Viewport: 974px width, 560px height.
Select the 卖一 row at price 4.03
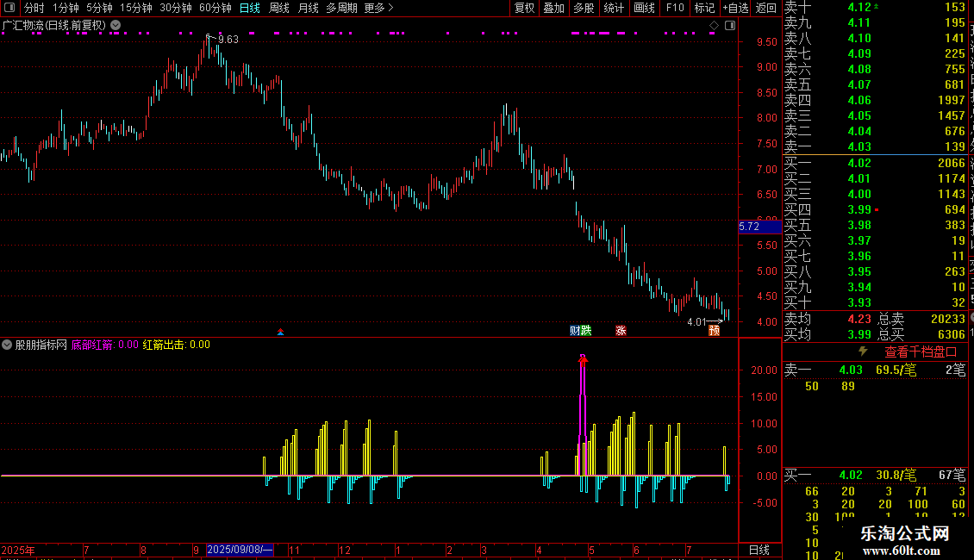tap(875, 146)
